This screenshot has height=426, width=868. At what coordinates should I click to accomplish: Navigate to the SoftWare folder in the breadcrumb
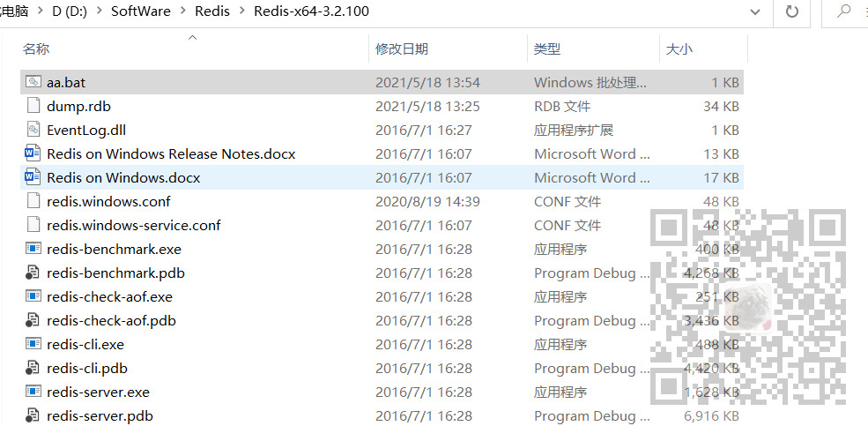point(141,11)
